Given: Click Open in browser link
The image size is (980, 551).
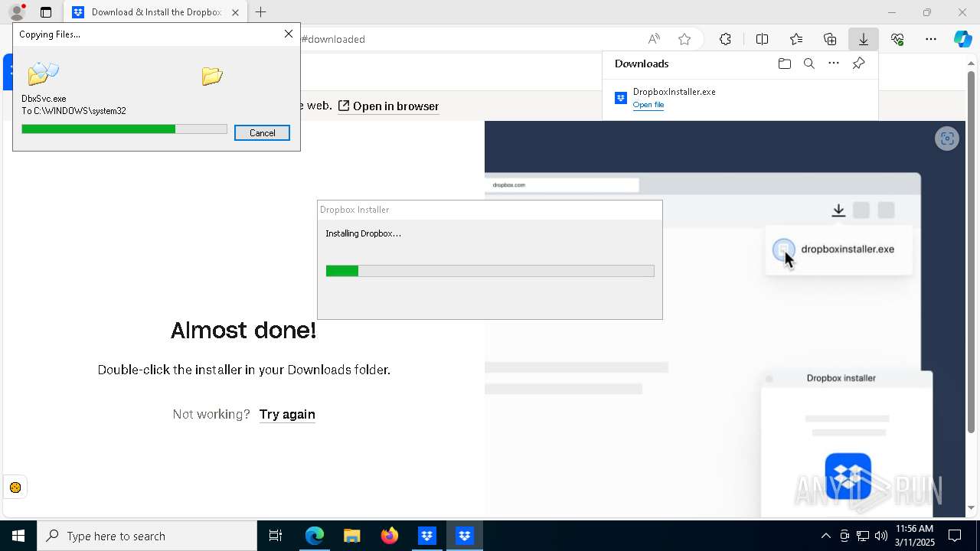Looking at the screenshot, I should click(x=389, y=106).
